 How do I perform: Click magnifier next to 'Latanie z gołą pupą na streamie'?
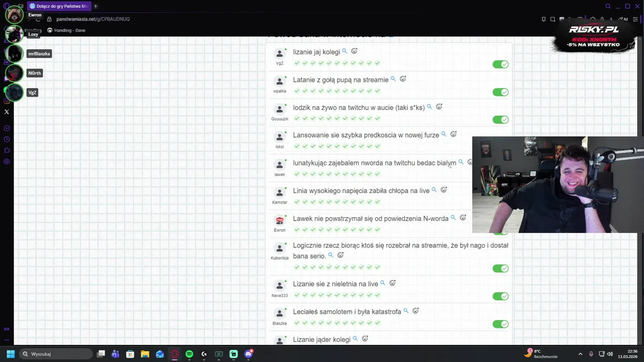[x=393, y=79]
